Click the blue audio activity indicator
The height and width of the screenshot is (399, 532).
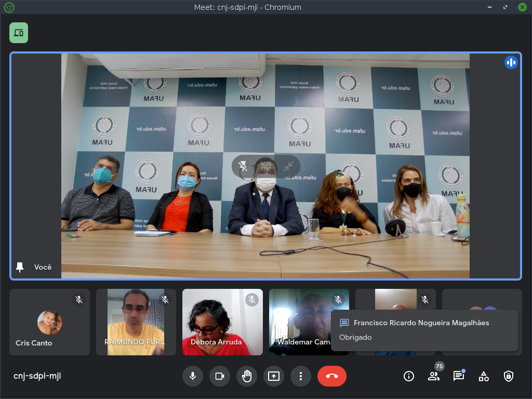(x=511, y=62)
